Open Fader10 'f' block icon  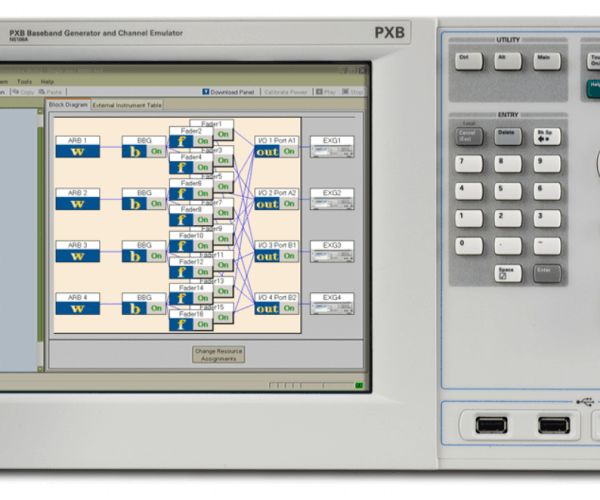tap(181, 246)
